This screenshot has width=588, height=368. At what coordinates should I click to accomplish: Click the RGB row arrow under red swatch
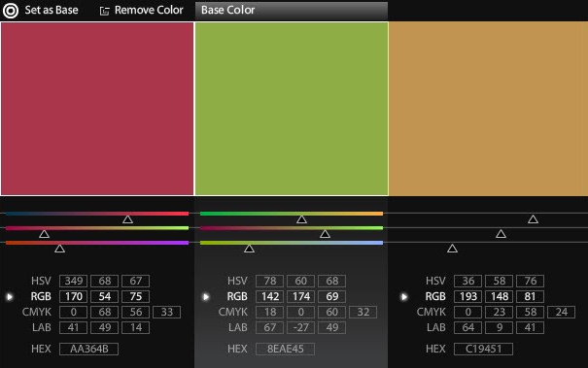10,297
